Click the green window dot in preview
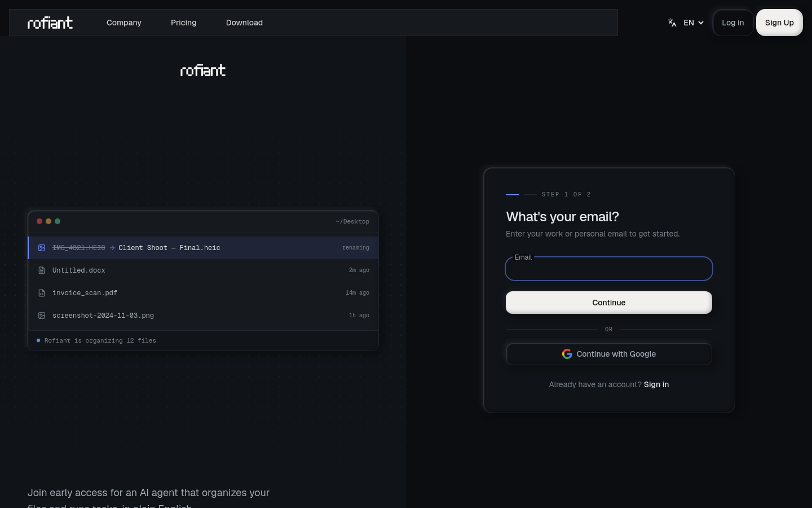The height and width of the screenshot is (508, 812). [x=58, y=221]
